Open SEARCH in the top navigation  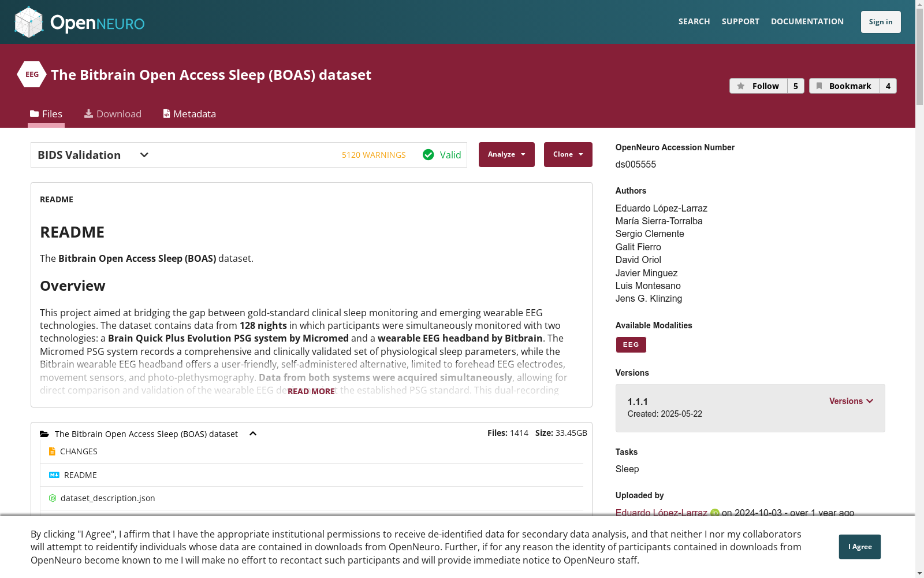click(694, 21)
